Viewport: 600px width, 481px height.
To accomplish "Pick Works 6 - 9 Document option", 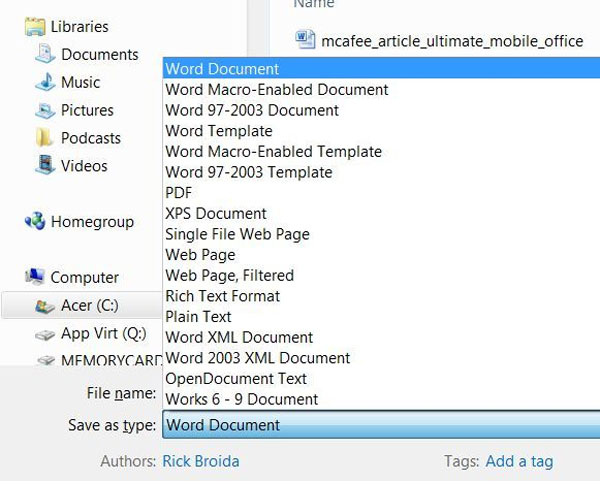I will [241, 400].
